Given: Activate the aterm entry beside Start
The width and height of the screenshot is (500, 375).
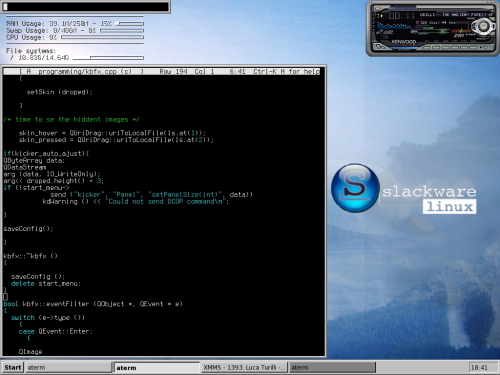Looking at the screenshot, I should click(68, 367).
